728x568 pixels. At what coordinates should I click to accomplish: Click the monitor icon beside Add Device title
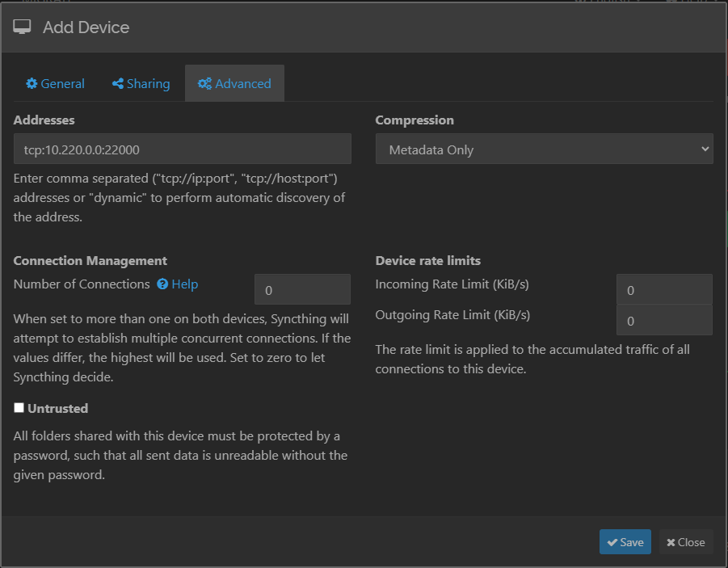click(x=22, y=27)
